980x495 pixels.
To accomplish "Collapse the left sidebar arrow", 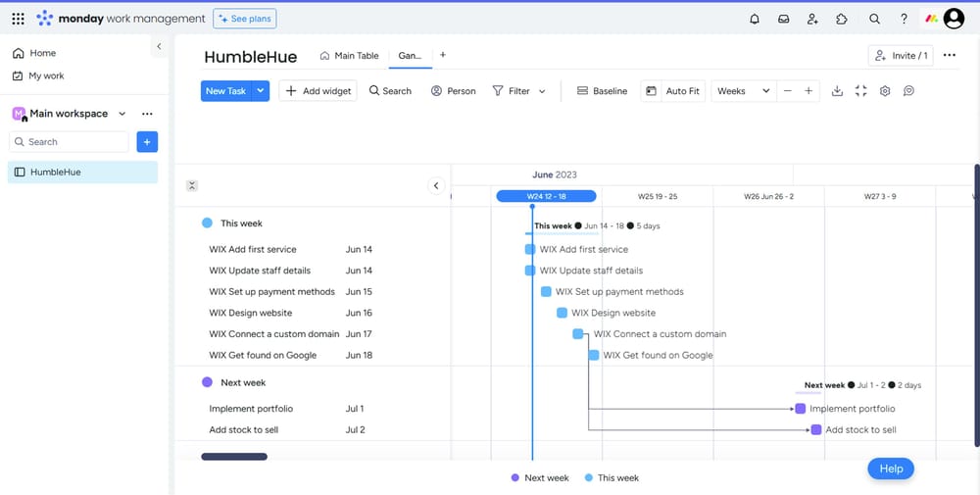I will click(x=159, y=46).
